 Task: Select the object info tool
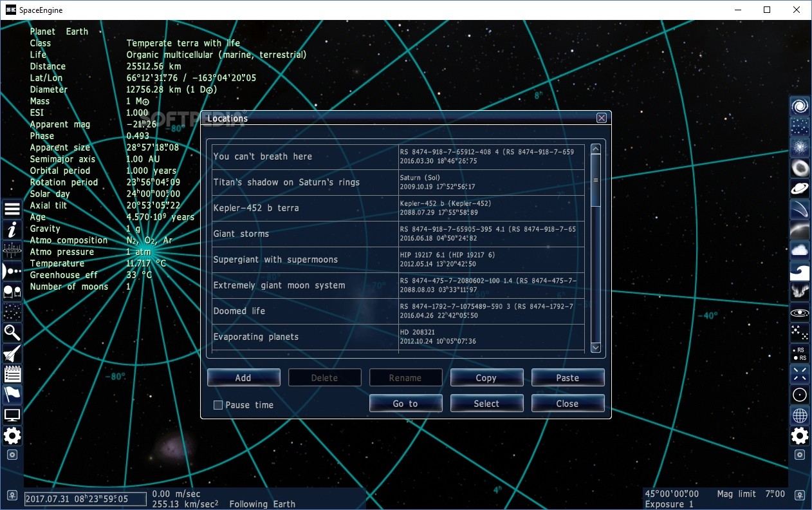12,229
